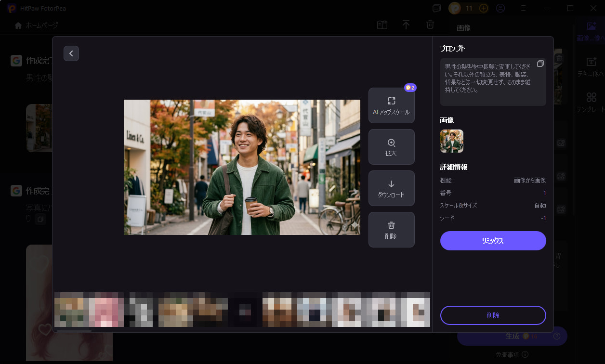The width and height of the screenshot is (605, 364).
Task: Click the AI アップスケール button
Action: 391,105
